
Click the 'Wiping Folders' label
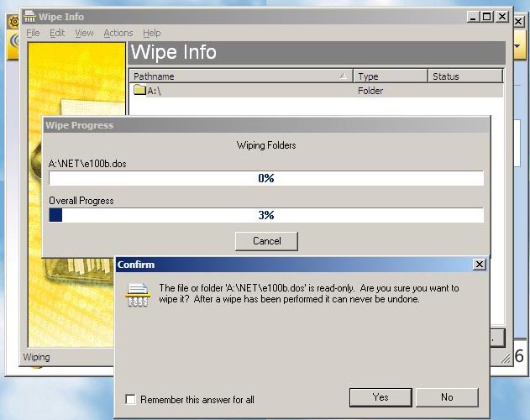pos(266,145)
